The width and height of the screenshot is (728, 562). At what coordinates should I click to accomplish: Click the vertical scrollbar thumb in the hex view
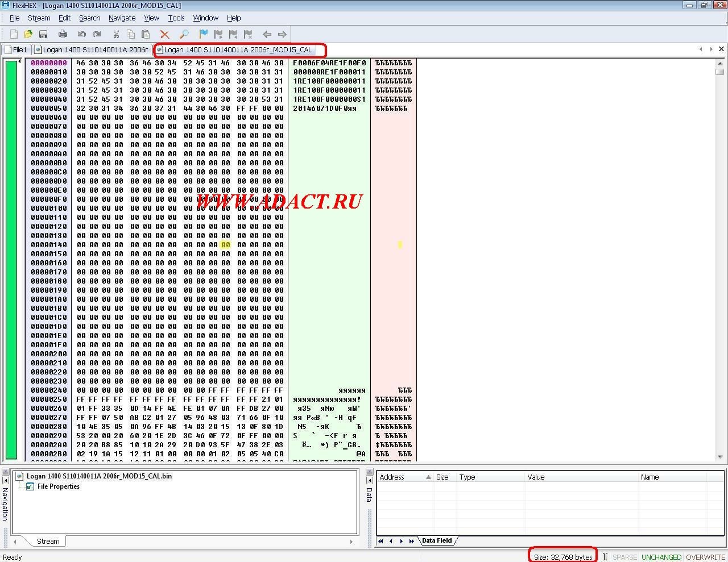pyautogui.click(x=720, y=72)
